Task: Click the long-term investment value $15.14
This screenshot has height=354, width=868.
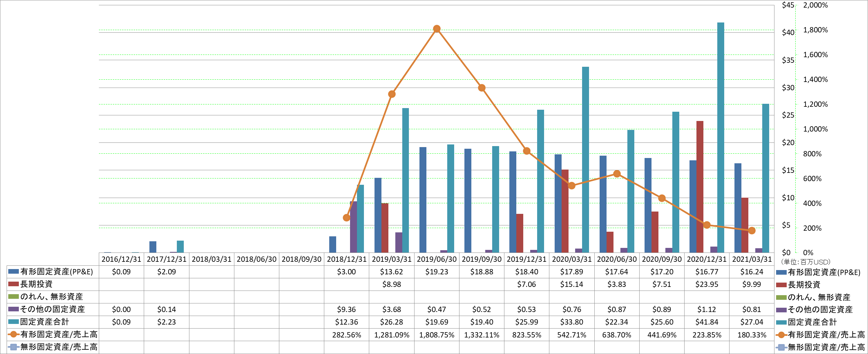Action: [x=572, y=284]
